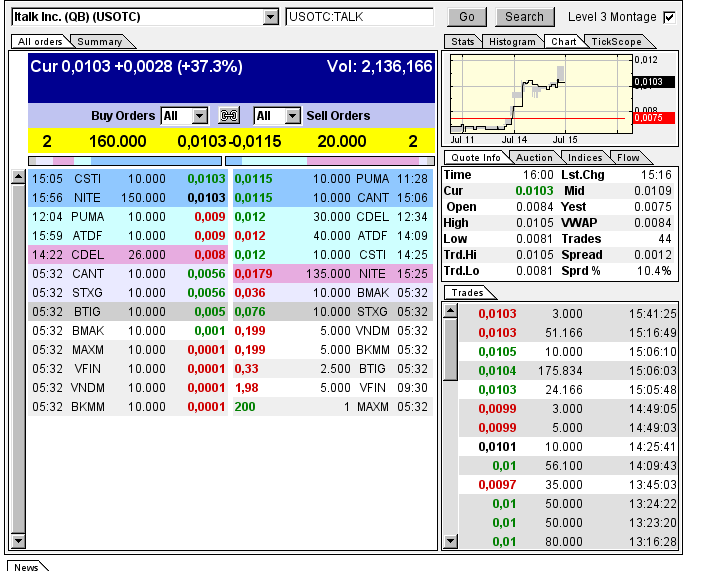Click Trades list scrollbar up arrow

pos(450,311)
